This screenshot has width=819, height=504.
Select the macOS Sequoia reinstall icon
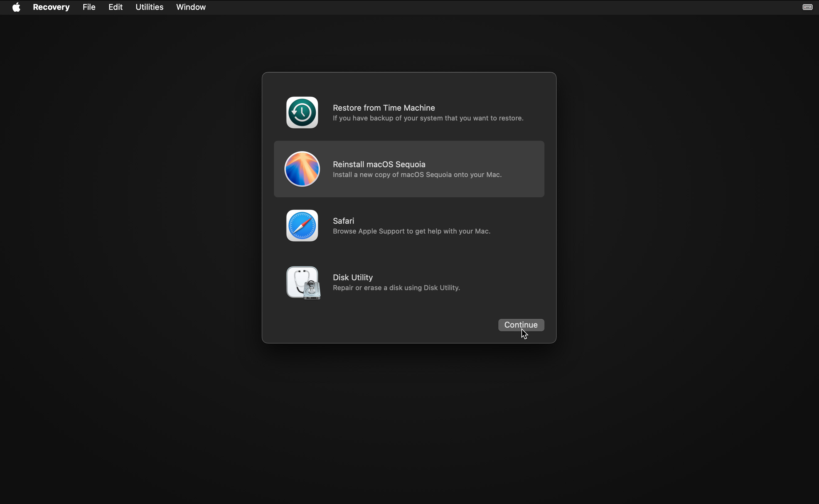point(301,168)
